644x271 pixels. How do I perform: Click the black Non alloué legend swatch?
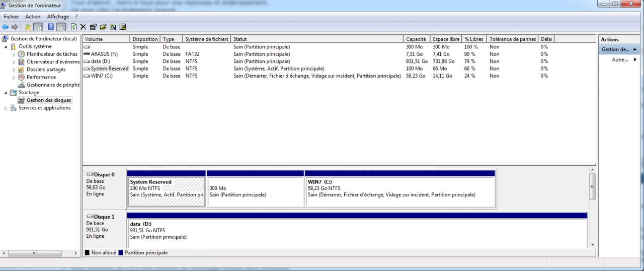(87, 253)
